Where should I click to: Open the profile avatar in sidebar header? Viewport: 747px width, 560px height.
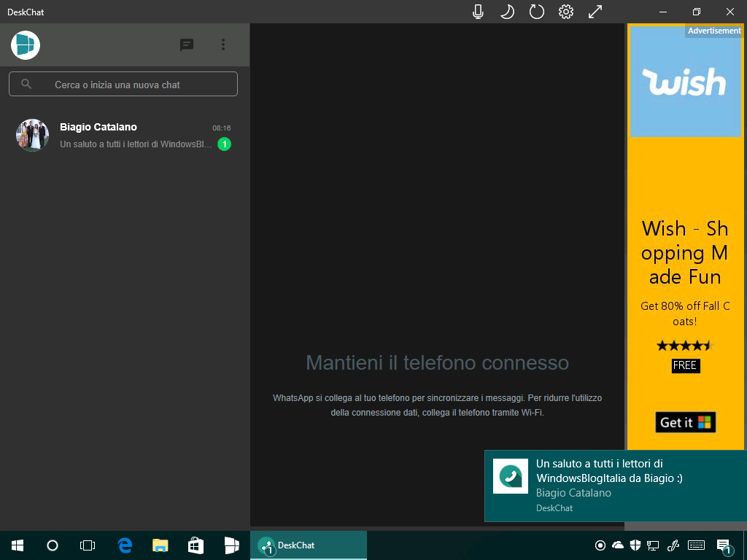[26, 45]
